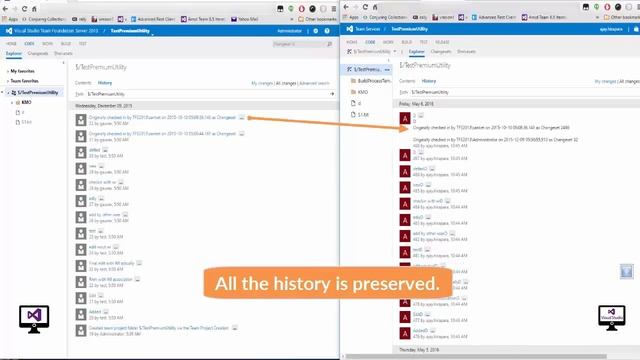Screen dimensions: 640x360
Task: Click the Visual Studio logo in left TFS header
Action: [x=9, y=31]
